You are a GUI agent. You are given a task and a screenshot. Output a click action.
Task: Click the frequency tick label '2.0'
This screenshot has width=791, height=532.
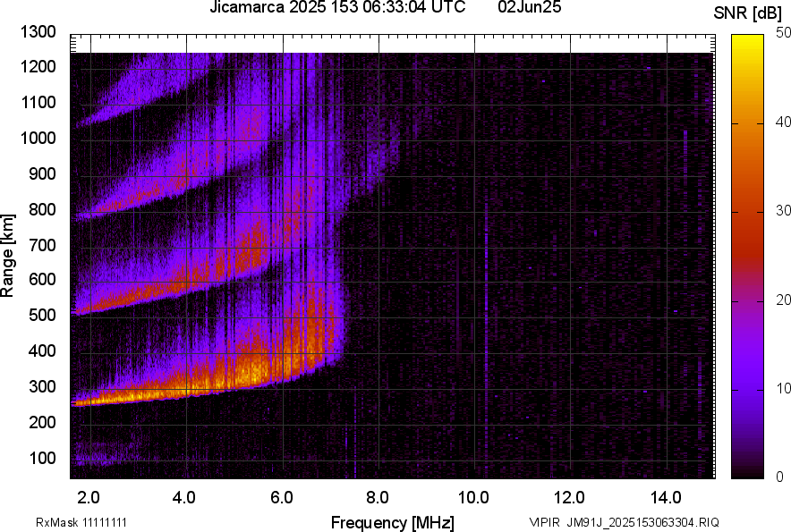89,498
